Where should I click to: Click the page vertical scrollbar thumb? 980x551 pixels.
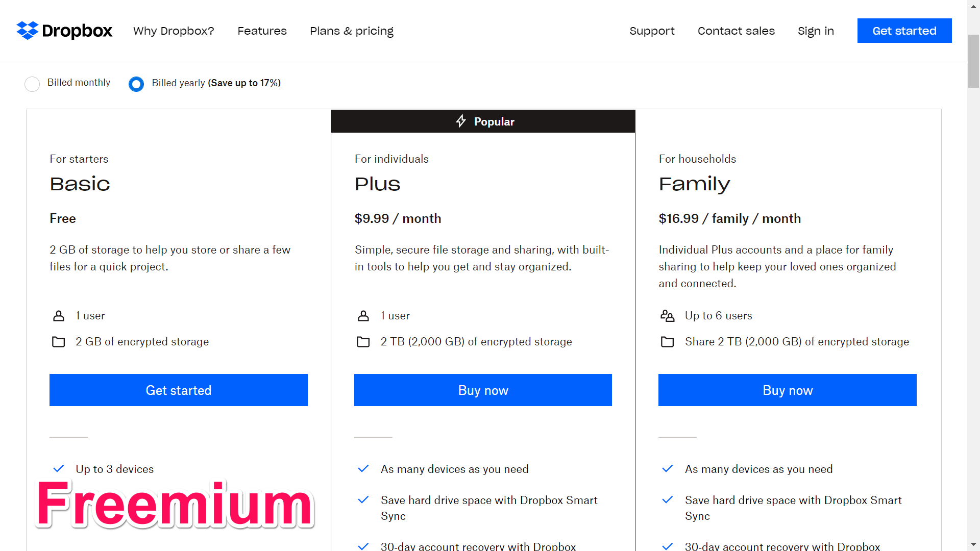(973, 61)
